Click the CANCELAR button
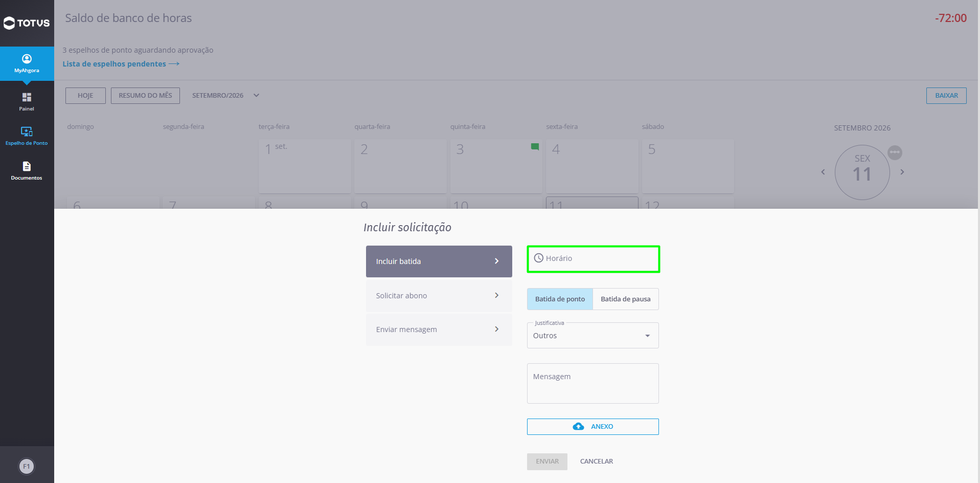Viewport: 980px width, 483px height. coord(597,462)
